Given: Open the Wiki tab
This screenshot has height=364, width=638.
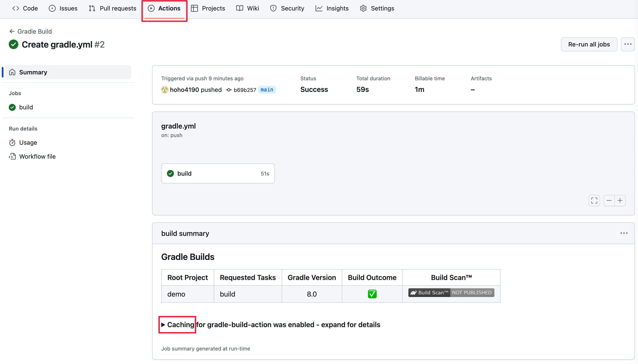Looking at the screenshot, I should 248,8.
